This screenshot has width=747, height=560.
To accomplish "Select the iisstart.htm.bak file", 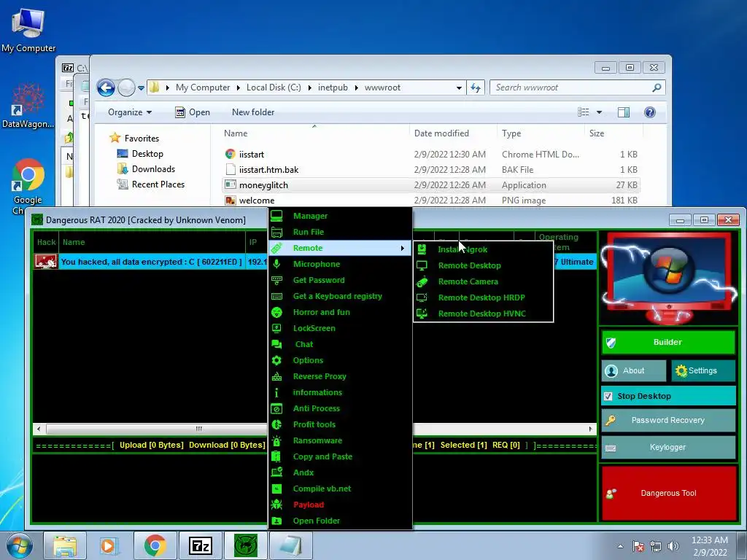I will click(430, 169).
